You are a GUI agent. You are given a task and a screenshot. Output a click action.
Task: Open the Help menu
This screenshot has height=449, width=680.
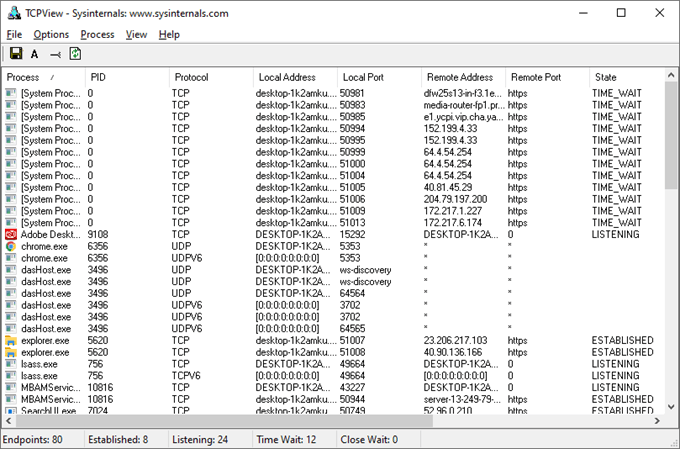pyautogui.click(x=169, y=34)
